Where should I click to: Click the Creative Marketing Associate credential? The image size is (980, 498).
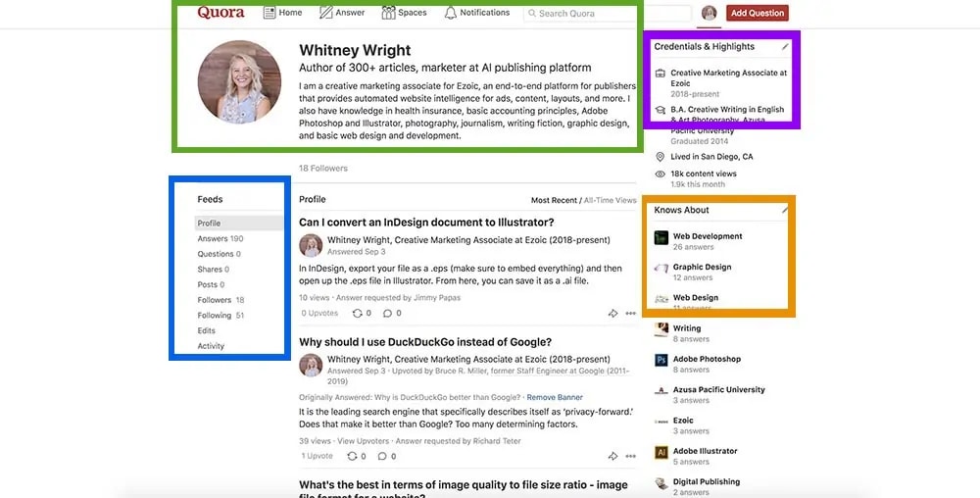729,78
